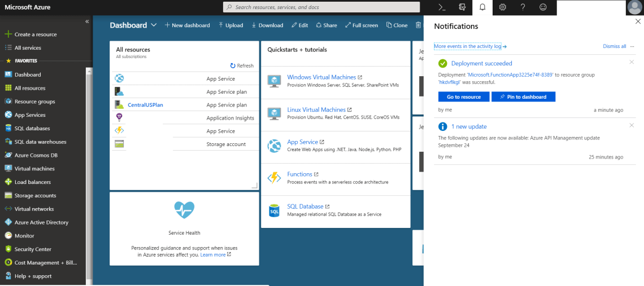Dismiss the Deployment succeeded notification
Image resolution: width=644 pixels, height=286 pixels.
click(632, 63)
